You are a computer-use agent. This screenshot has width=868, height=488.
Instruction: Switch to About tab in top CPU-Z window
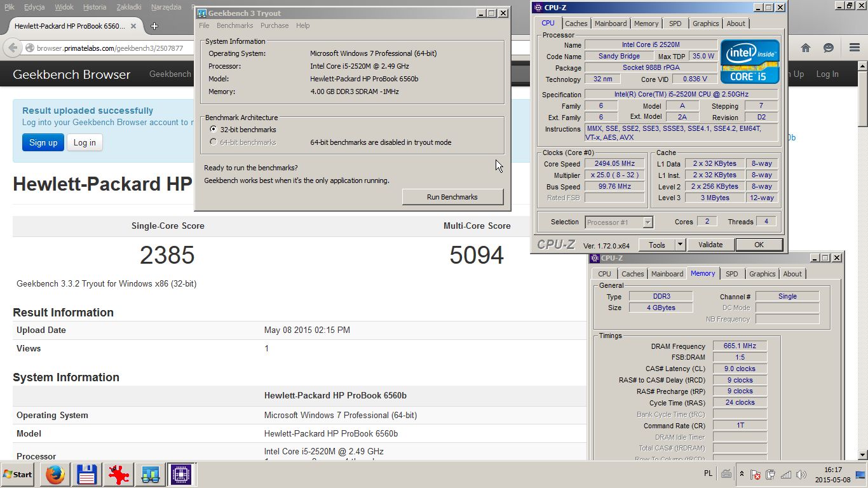coord(736,24)
